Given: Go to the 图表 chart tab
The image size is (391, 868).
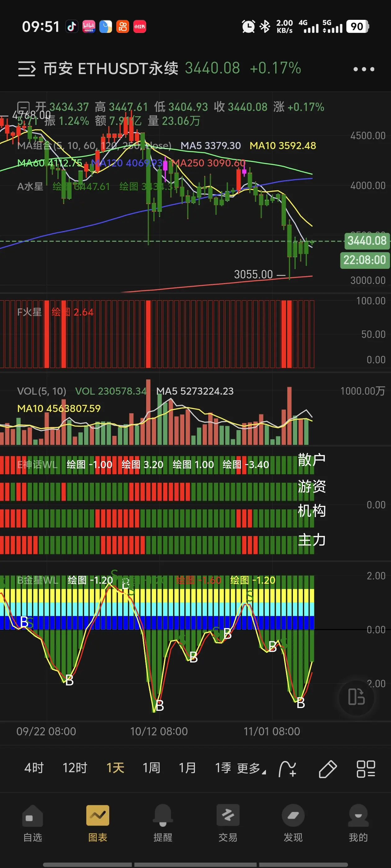Looking at the screenshot, I should pos(97,823).
